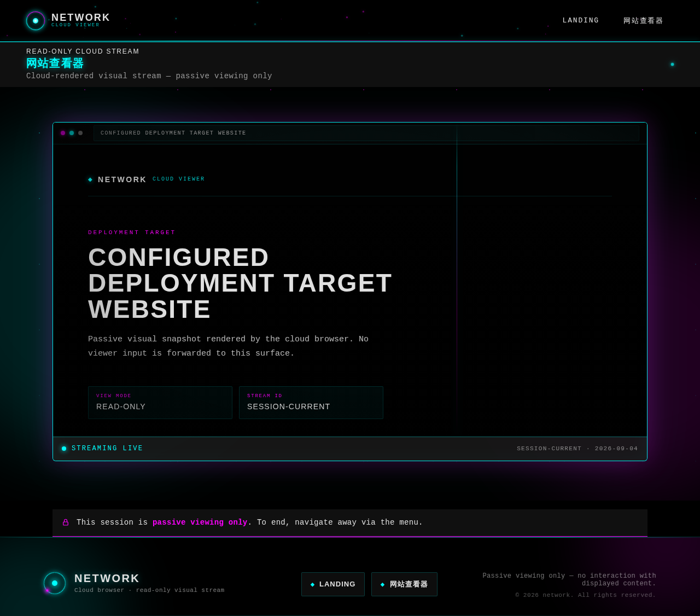
Task: Open LANDING from the top navigation
Action: (x=581, y=21)
